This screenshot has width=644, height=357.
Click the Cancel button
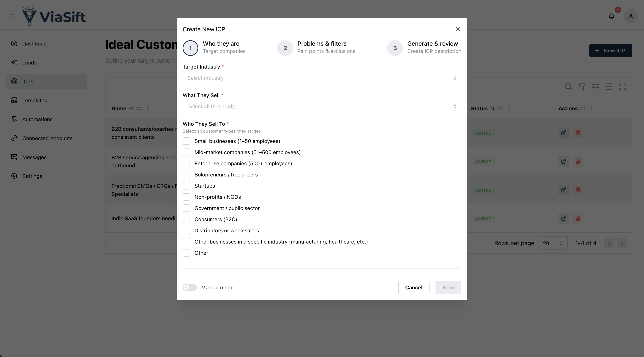tap(413, 288)
